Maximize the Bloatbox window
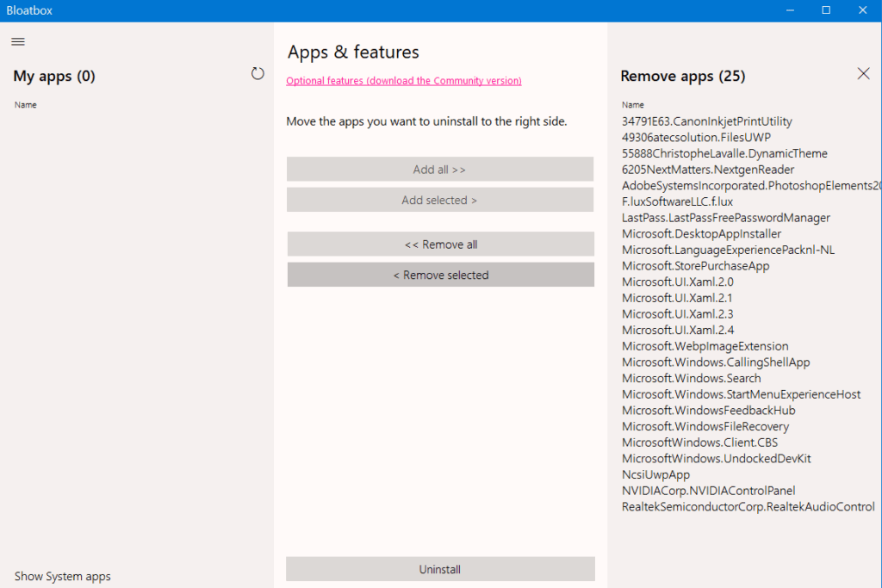This screenshot has width=882, height=588. [826, 10]
